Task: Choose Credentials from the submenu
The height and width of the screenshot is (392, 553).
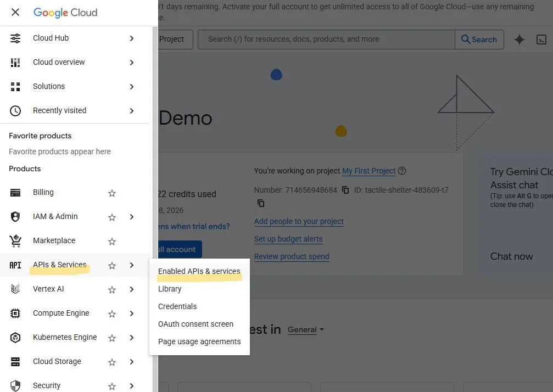Action: coord(177,306)
